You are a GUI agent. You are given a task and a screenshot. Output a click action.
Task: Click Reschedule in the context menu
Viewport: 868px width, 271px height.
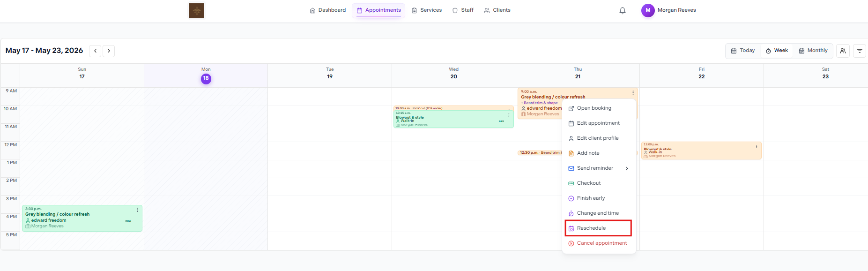pos(598,228)
